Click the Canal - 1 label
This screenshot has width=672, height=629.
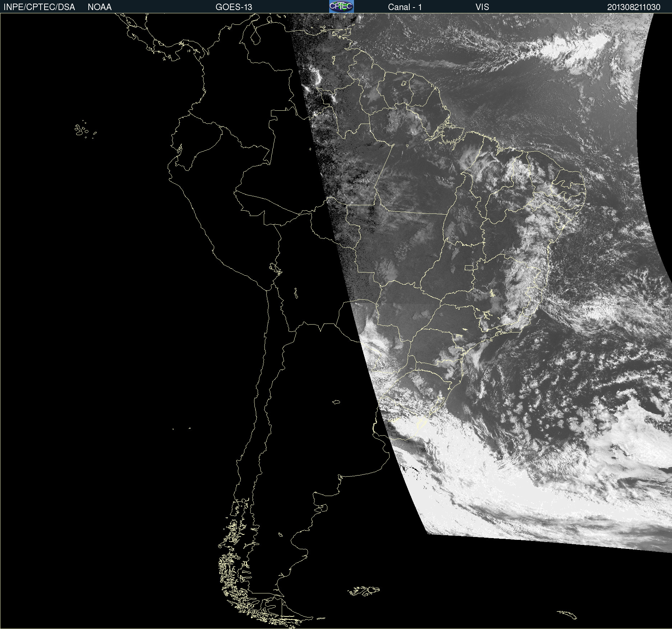[x=405, y=7]
